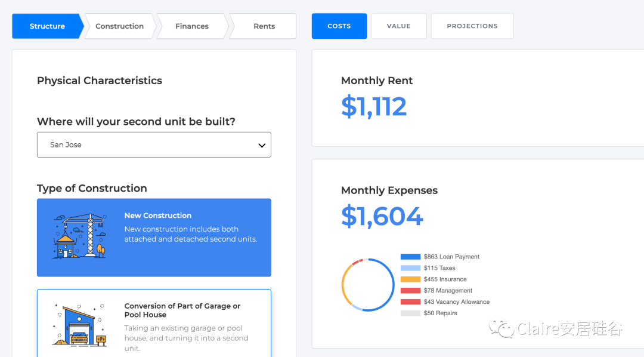
Task: Switch to the Rents step tab
Action: (x=264, y=26)
